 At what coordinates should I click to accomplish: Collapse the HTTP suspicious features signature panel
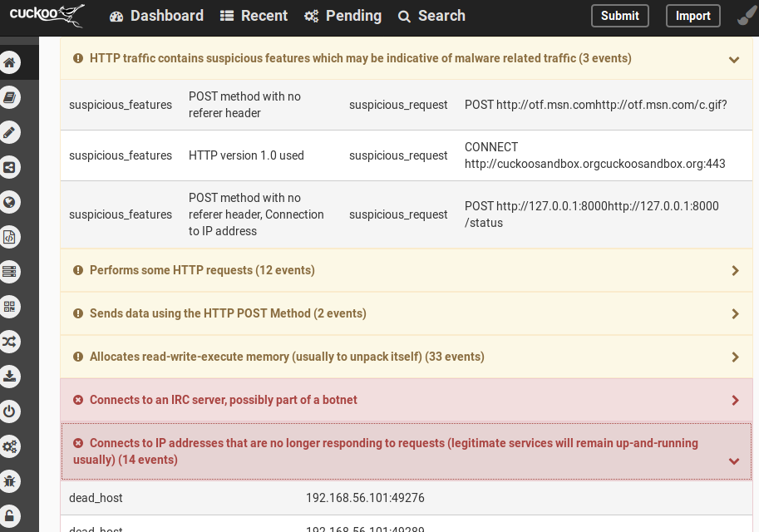click(734, 59)
